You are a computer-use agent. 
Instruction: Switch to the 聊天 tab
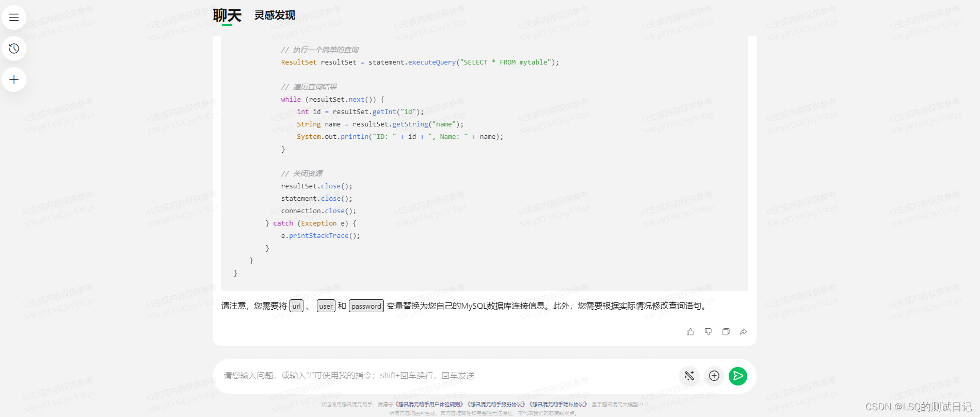[227, 15]
